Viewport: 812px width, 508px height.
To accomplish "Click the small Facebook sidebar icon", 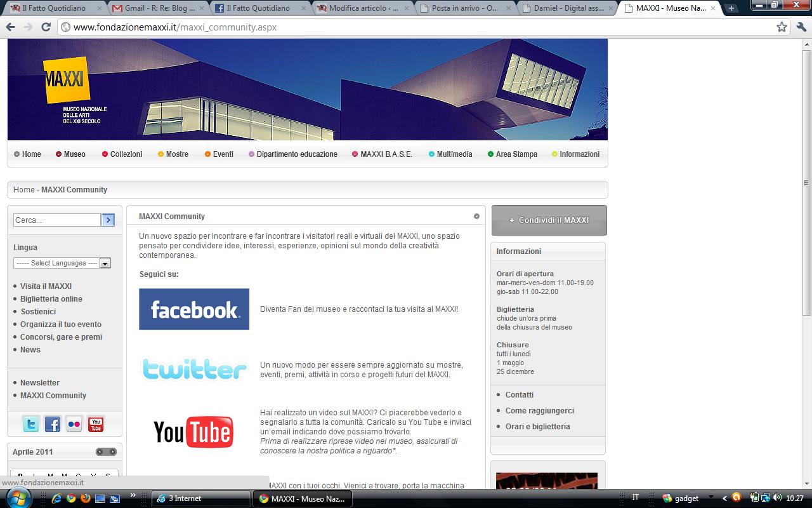I will tap(53, 424).
